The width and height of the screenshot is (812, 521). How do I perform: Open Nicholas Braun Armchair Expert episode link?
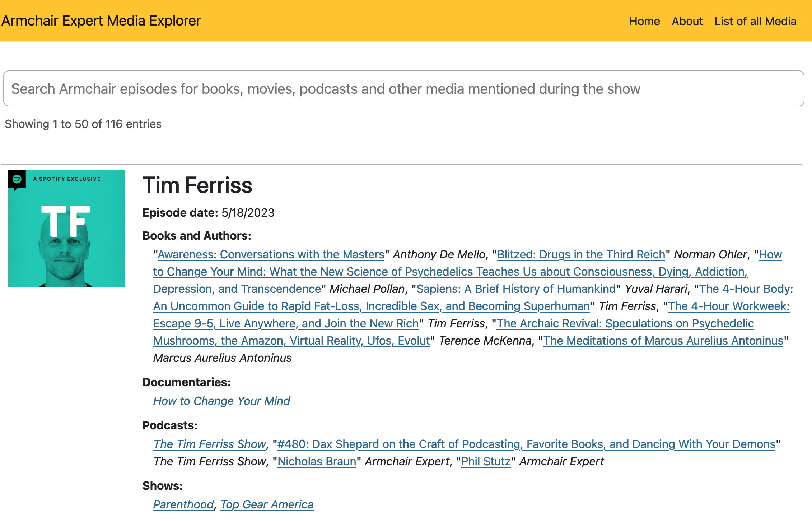click(x=317, y=461)
